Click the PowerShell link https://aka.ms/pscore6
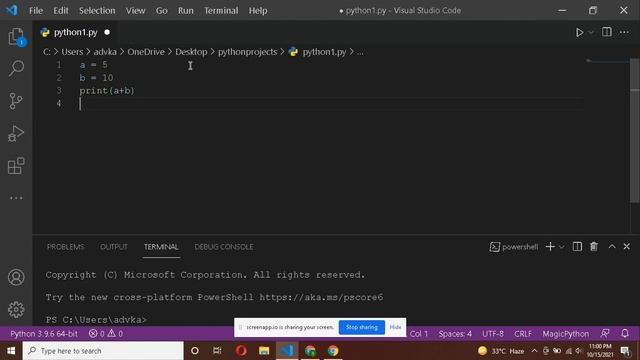This screenshot has width=640, height=360. [321, 297]
